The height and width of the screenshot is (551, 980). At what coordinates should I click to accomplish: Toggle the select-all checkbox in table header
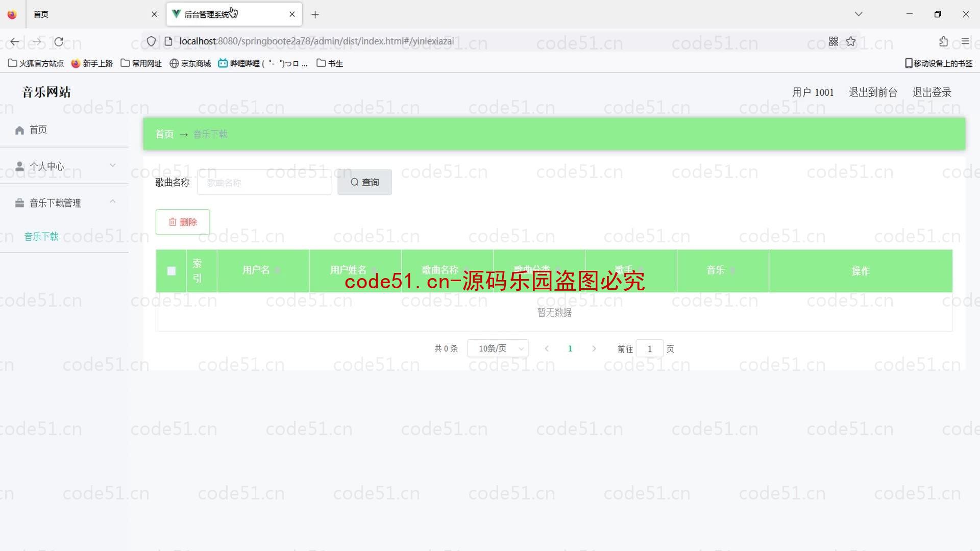(171, 270)
